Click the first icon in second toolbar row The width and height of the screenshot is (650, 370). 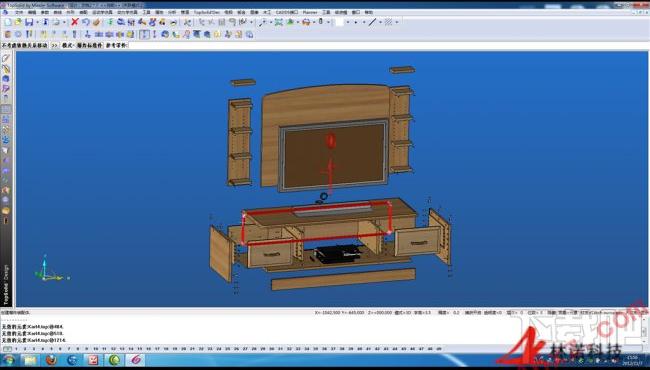(7, 34)
